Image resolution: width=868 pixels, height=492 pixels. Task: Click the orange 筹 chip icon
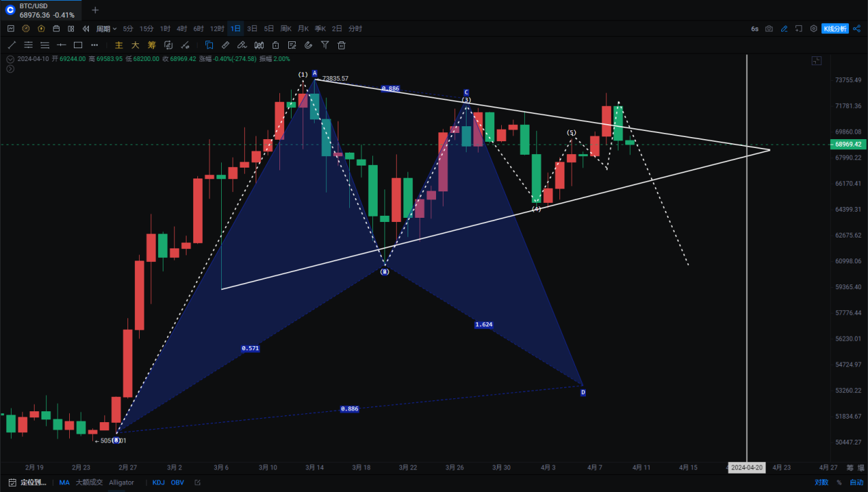151,45
